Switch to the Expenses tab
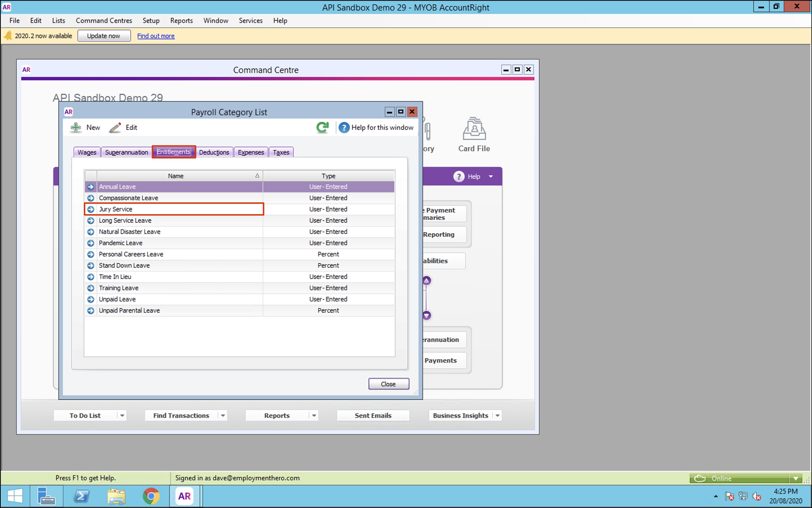The image size is (812, 508). (251, 152)
